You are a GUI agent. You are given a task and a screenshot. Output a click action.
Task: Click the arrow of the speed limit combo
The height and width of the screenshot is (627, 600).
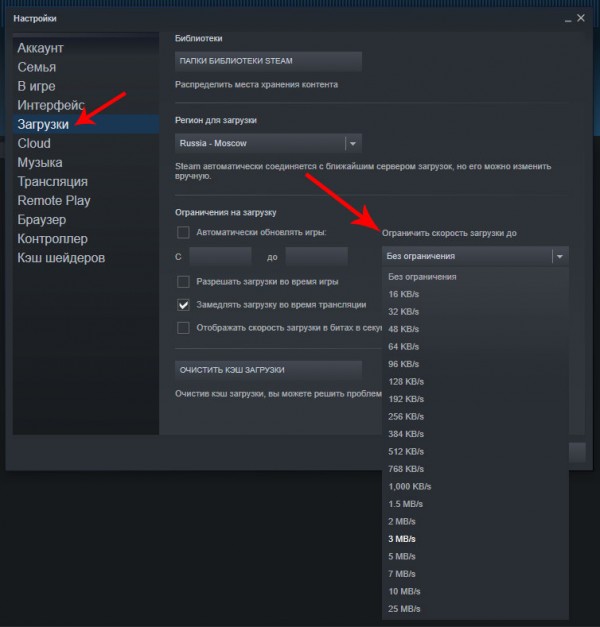click(560, 256)
